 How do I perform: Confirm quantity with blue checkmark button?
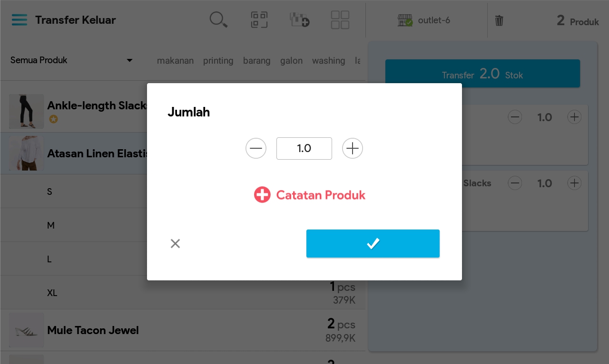tap(373, 244)
